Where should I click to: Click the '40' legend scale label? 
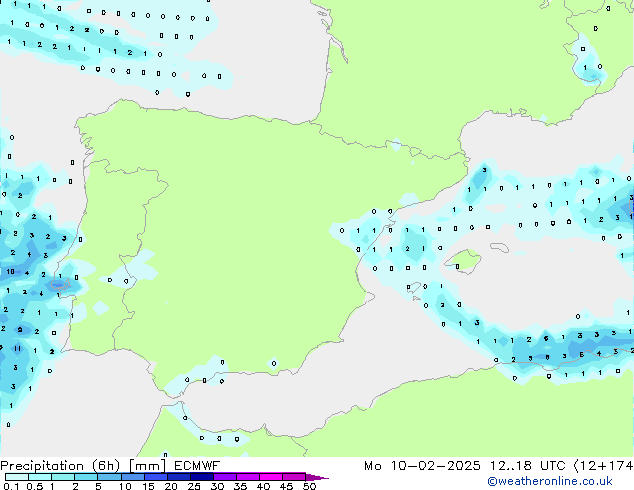[x=263, y=486]
